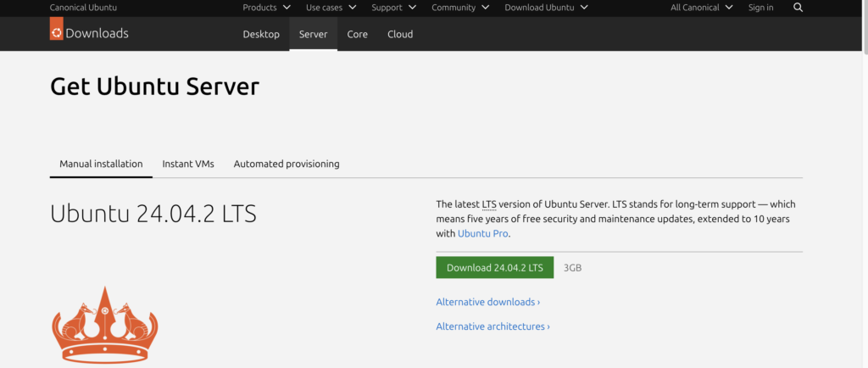Click the Ubuntu logo beside Downloads
868x368 pixels.
click(x=57, y=29)
